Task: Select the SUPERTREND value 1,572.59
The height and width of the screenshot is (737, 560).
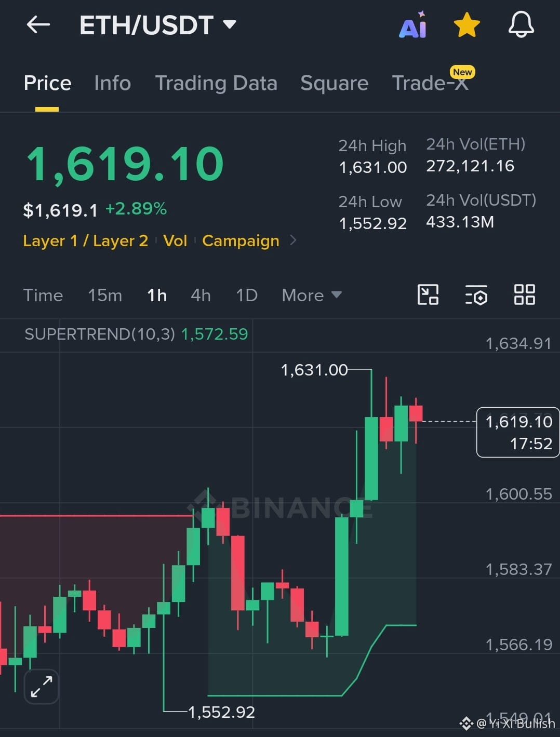Action: [x=215, y=334]
